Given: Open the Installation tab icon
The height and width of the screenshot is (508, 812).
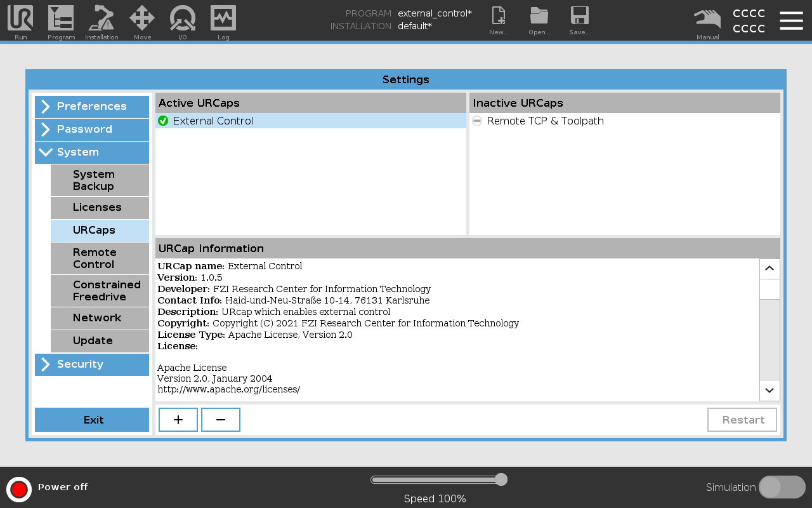Looking at the screenshot, I should click(101, 19).
